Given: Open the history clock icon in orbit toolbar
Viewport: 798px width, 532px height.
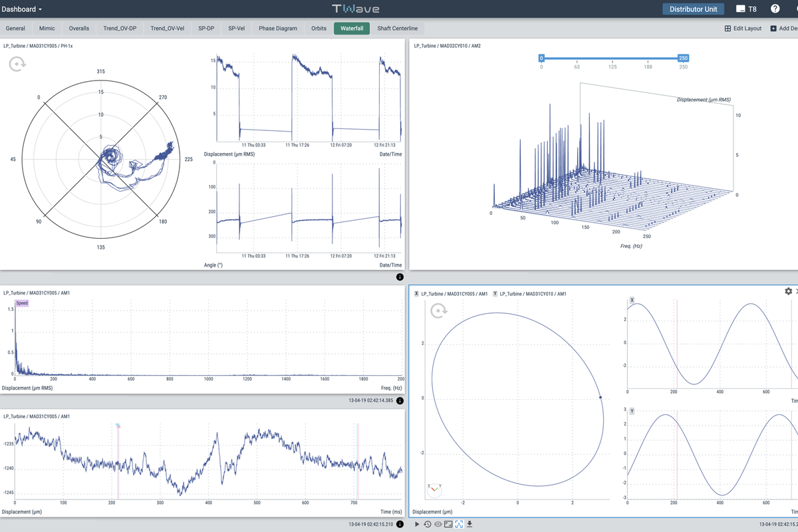Looking at the screenshot, I should click(428, 524).
